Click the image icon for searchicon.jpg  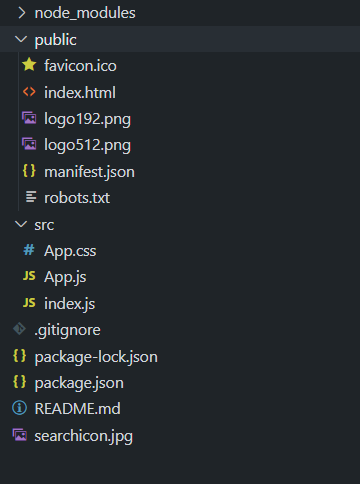(x=20, y=435)
